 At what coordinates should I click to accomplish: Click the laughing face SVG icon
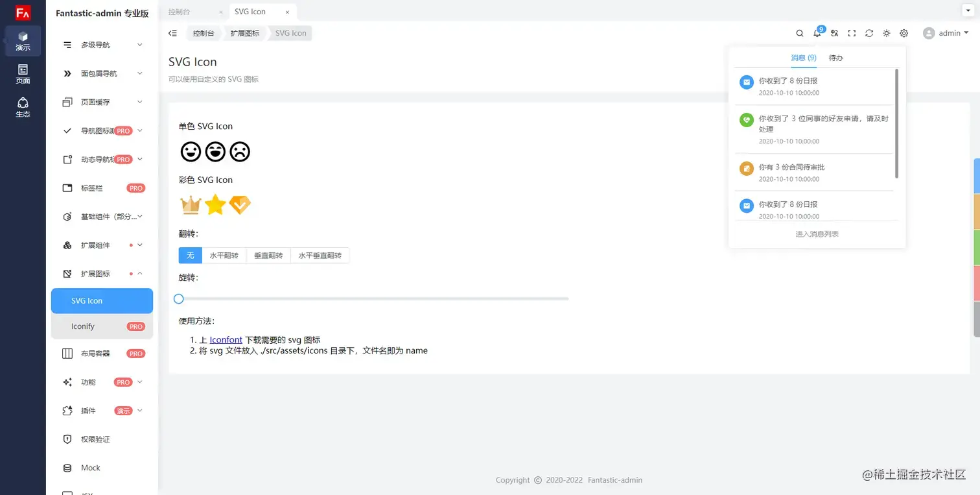pos(215,152)
